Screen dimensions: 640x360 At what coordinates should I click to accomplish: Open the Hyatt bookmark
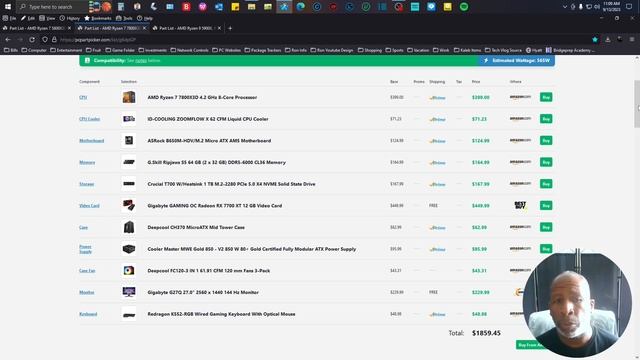pyautogui.click(x=534, y=50)
